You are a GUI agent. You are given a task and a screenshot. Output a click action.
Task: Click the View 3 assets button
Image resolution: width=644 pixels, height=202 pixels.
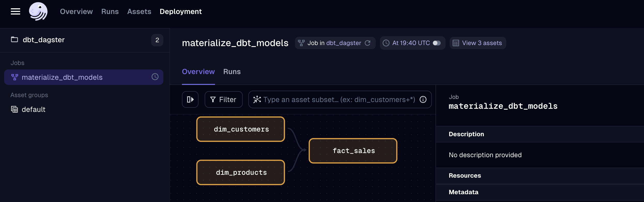coord(478,43)
